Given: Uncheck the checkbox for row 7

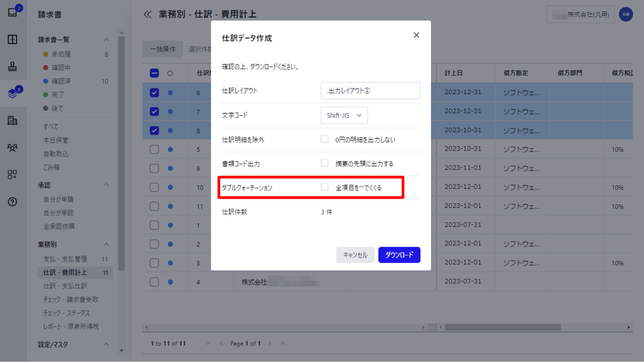Looking at the screenshot, I should pyautogui.click(x=154, y=112).
